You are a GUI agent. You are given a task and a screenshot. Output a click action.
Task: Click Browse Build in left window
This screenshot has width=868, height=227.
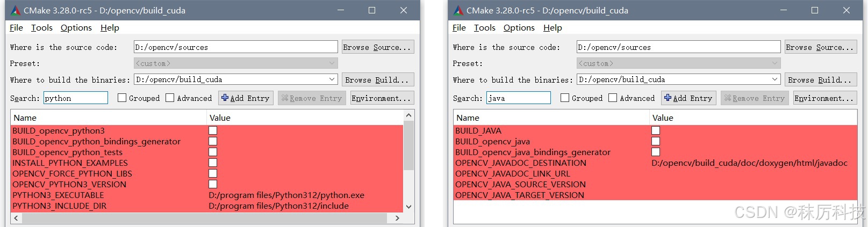click(378, 79)
